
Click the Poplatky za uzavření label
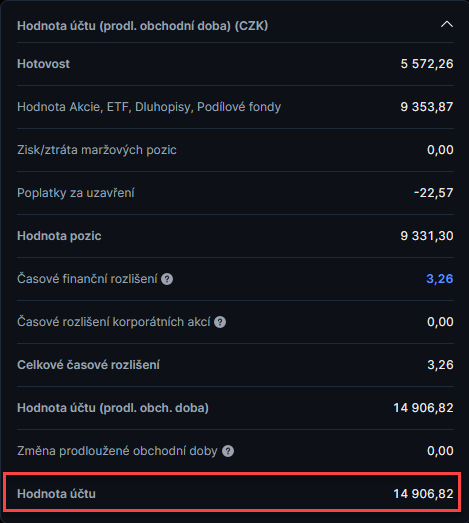tap(76, 193)
